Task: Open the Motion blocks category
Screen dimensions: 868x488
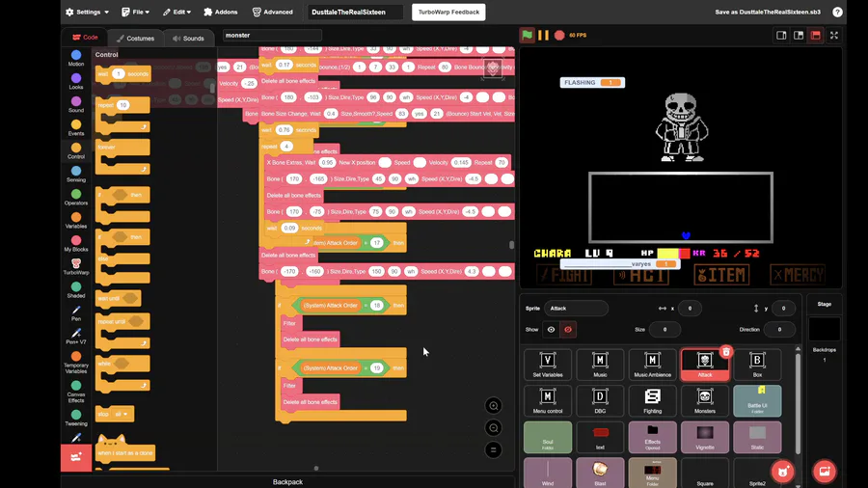Action: (x=76, y=58)
